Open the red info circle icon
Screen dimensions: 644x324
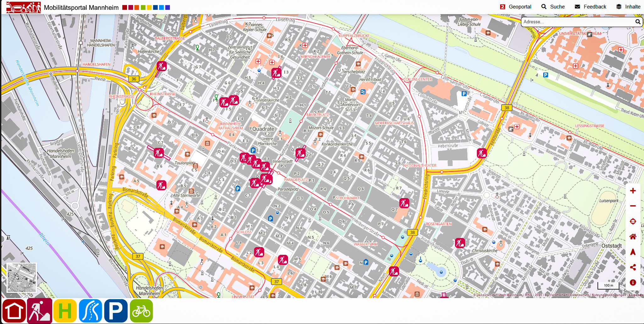tap(633, 282)
